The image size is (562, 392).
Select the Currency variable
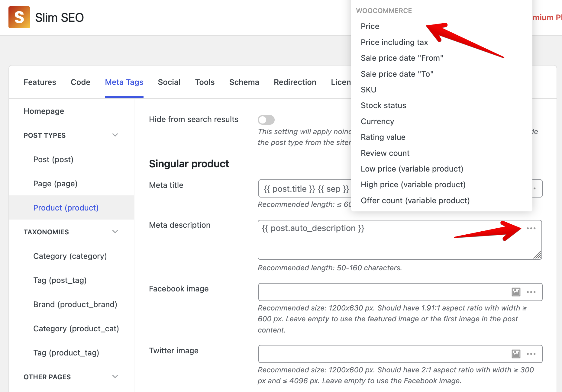click(377, 121)
